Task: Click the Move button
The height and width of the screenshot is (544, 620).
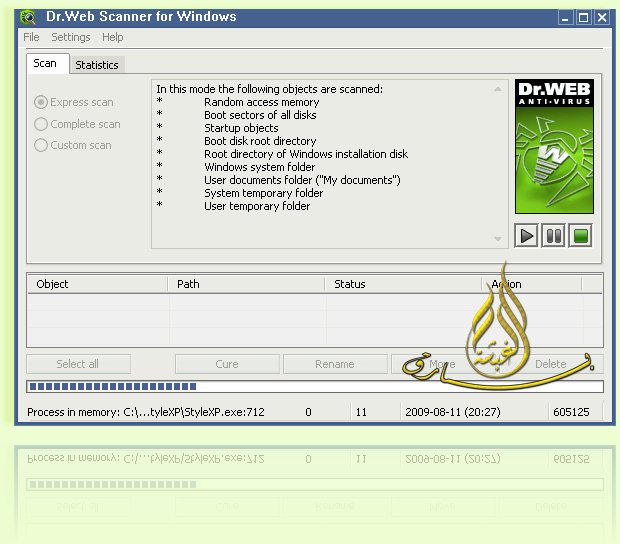Action: pyautogui.click(x=442, y=364)
